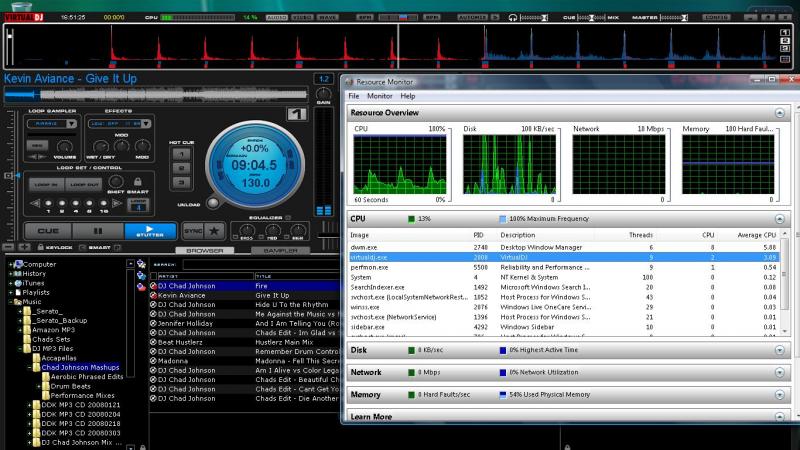Select the Accapellas folder
The height and width of the screenshot is (450, 800).
click(59, 358)
